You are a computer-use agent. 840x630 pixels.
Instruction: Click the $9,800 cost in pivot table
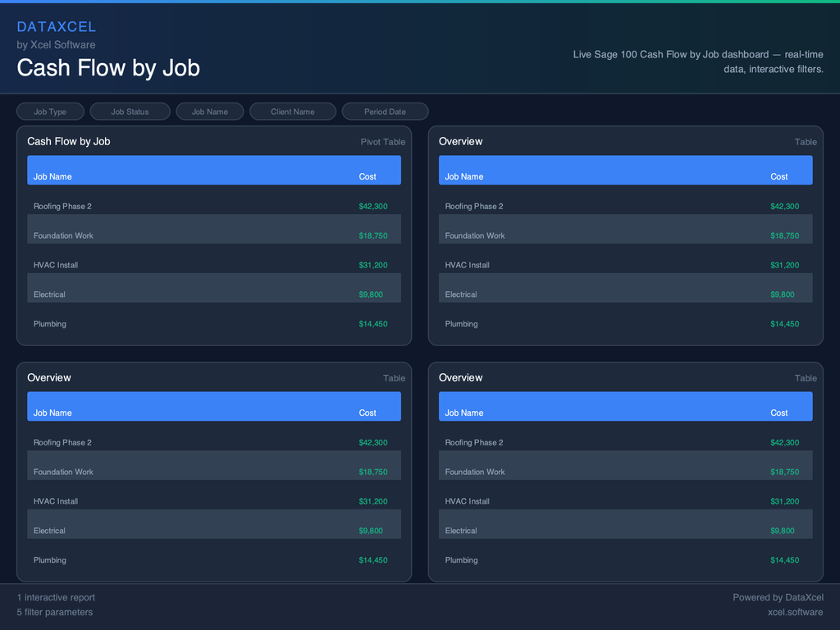point(371,294)
